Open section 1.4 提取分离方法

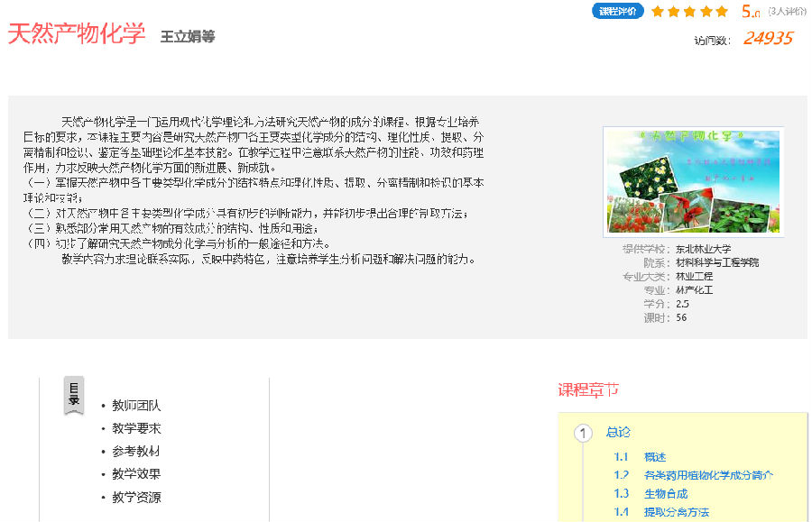tap(676, 512)
